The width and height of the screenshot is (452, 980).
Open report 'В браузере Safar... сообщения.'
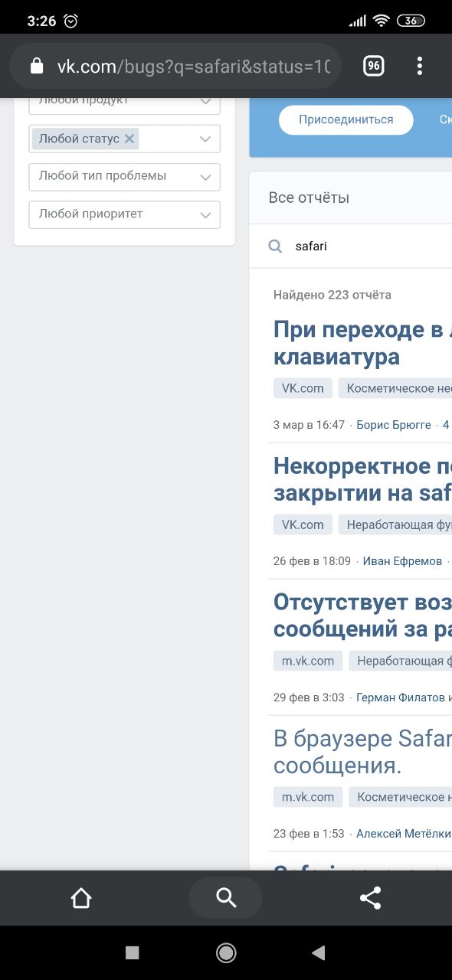[x=362, y=752]
